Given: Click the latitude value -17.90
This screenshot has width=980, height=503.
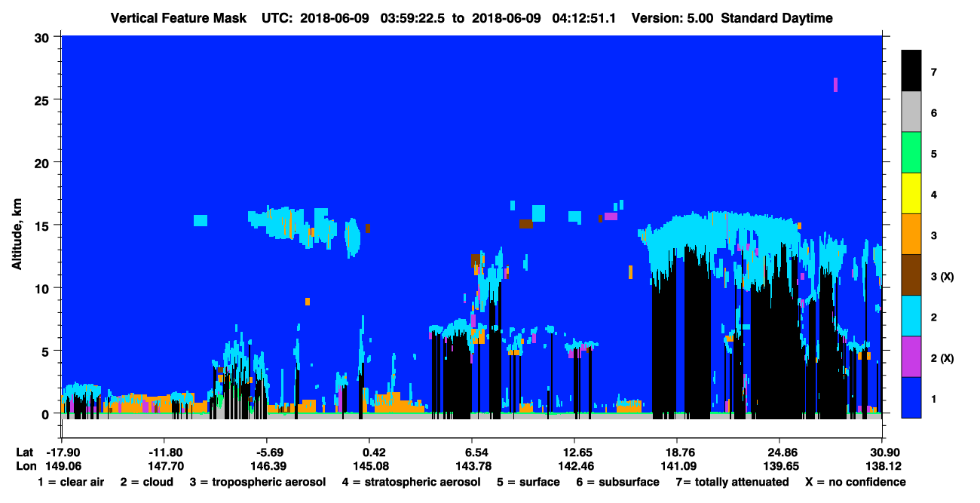Looking at the screenshot, I should [x=63, y=452].
